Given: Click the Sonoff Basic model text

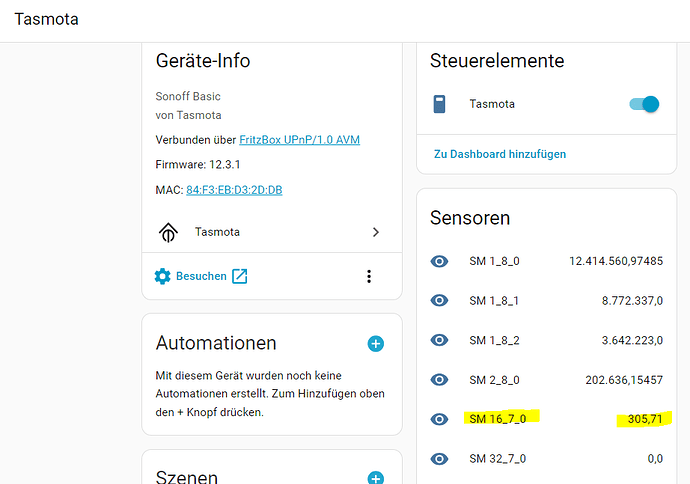Looking at the screenshot, I should click(188, 96).
